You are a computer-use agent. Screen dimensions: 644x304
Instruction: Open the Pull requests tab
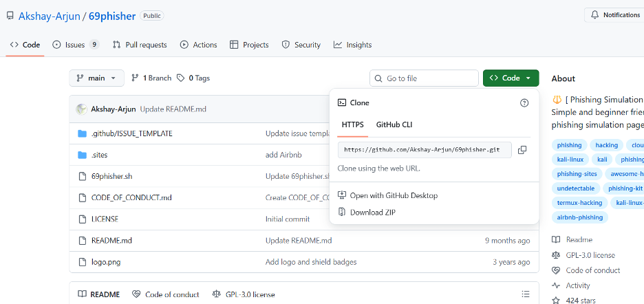[x=140, y=45]
